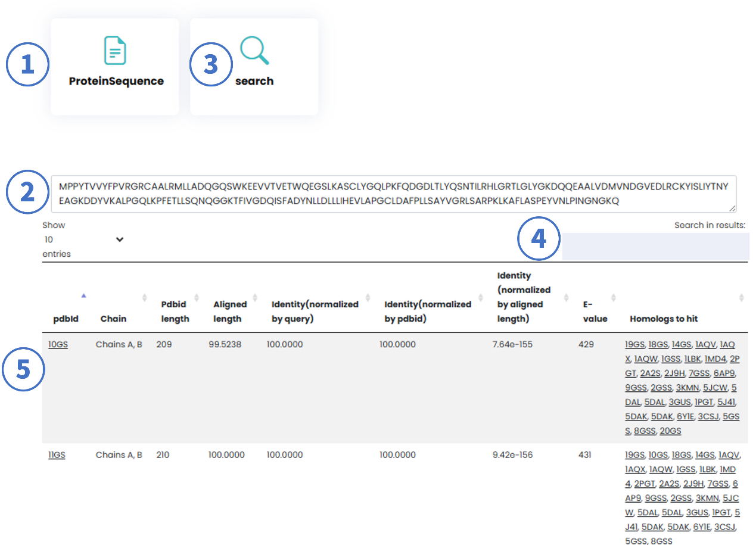
Task: Open homolog 1AQW in the 10GS row
Action: pos(646,359)
